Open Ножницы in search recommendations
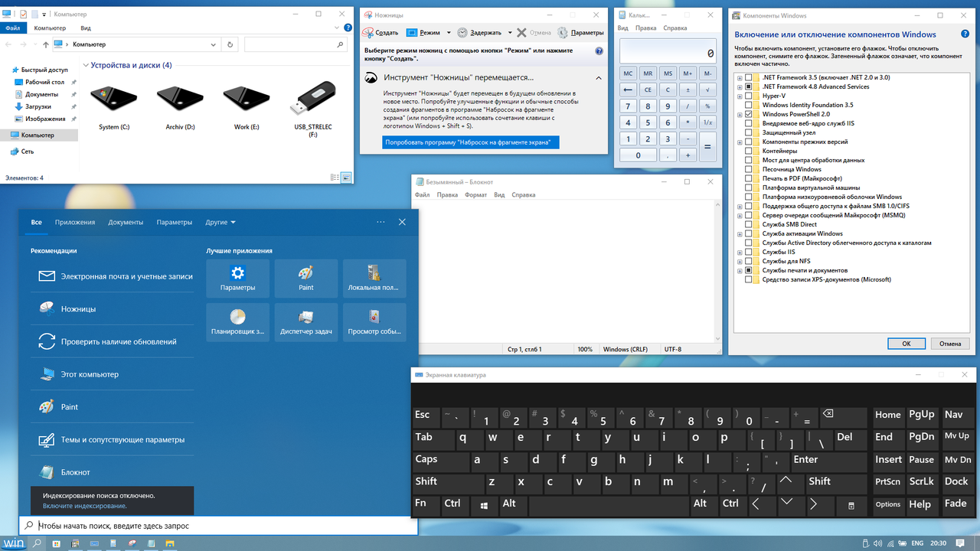The height and width of the screenshot is (551, 980). [113, 309]
